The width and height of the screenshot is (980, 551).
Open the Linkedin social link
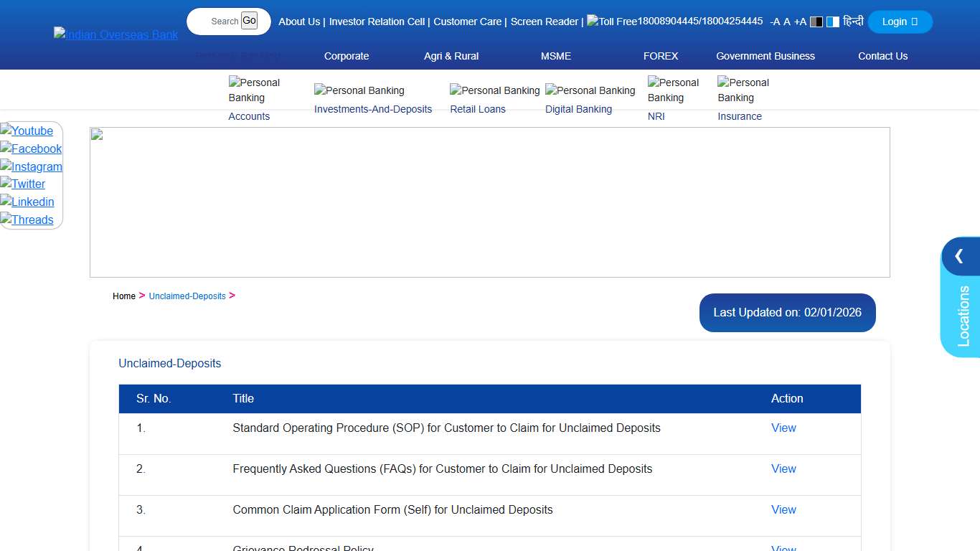27,202
